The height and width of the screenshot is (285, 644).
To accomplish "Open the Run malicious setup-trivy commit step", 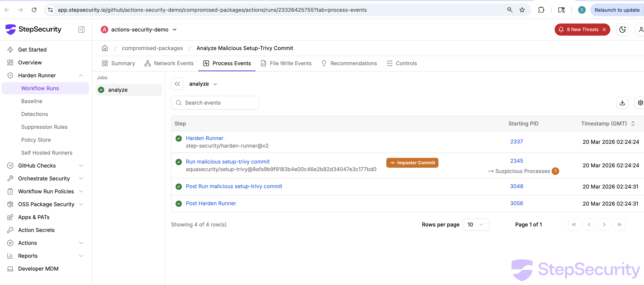I will pyautogui.click(x=228, y=162).
